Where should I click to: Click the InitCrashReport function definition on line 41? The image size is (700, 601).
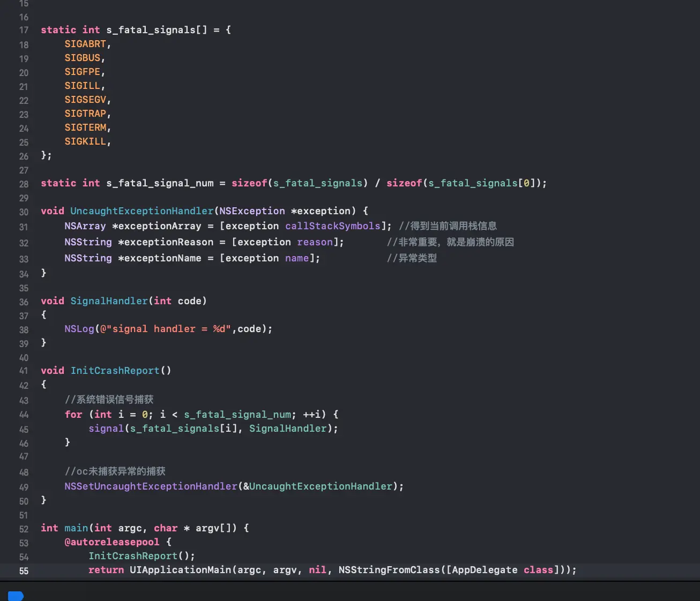(x=115, y=371)
